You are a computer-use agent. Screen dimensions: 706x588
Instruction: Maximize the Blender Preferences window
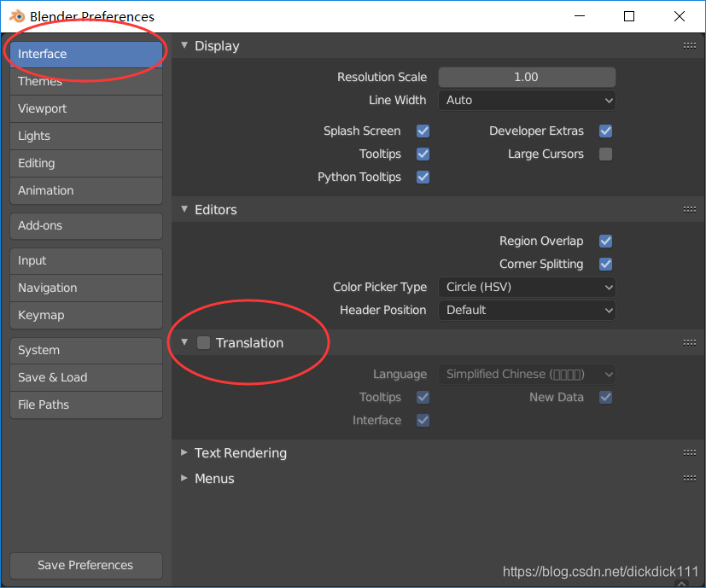[629, 16]
